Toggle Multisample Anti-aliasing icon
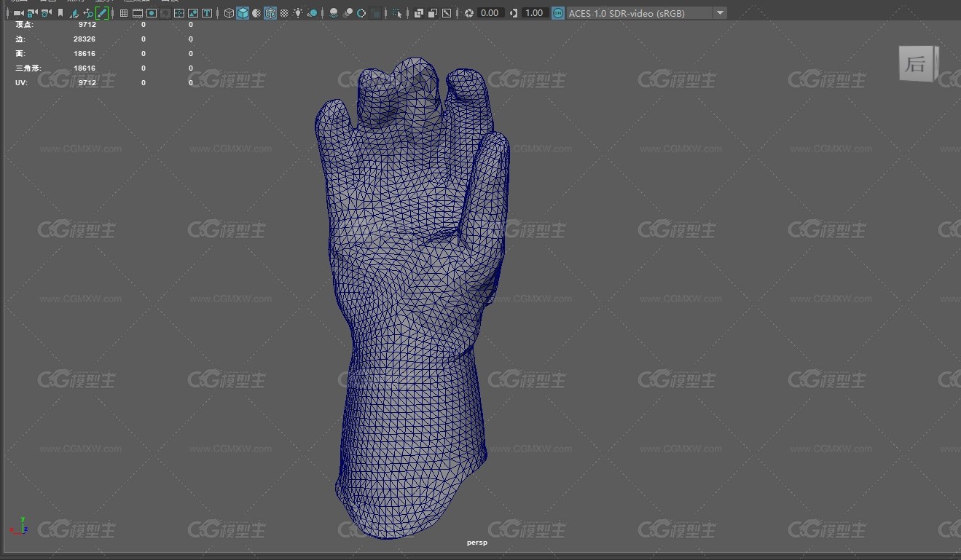The width and height of the screenshot is (961, 560). point(361,13)
